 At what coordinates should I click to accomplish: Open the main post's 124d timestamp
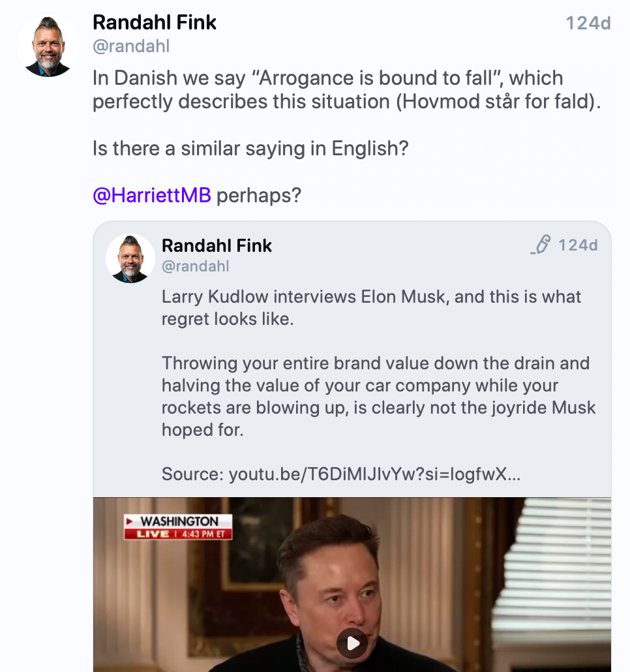tap(588, 23)
